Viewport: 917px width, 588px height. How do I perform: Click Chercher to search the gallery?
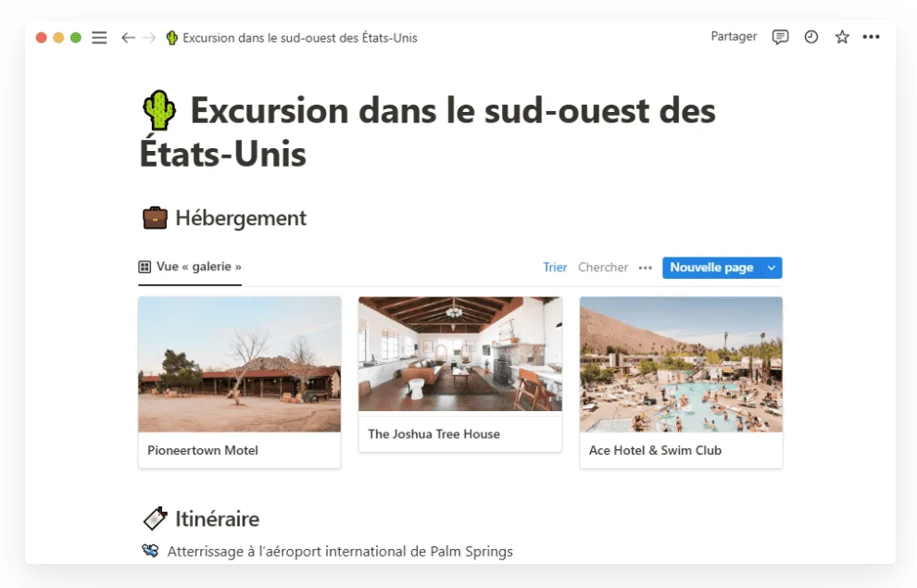click(x=602, y=267)
